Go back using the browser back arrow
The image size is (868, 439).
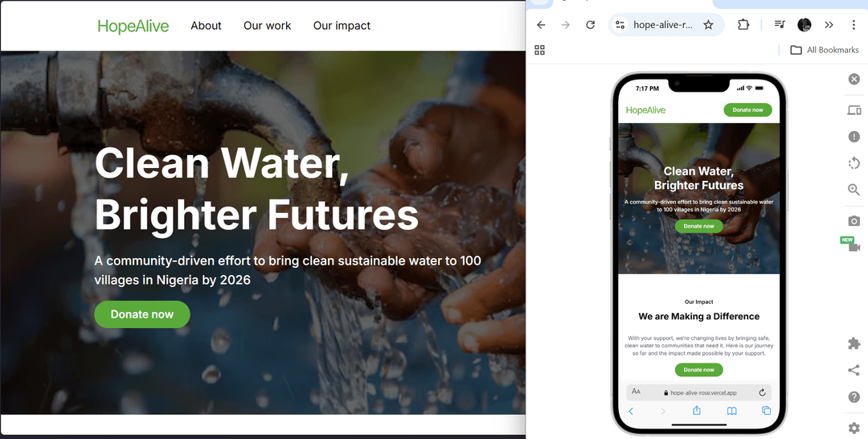541,25
